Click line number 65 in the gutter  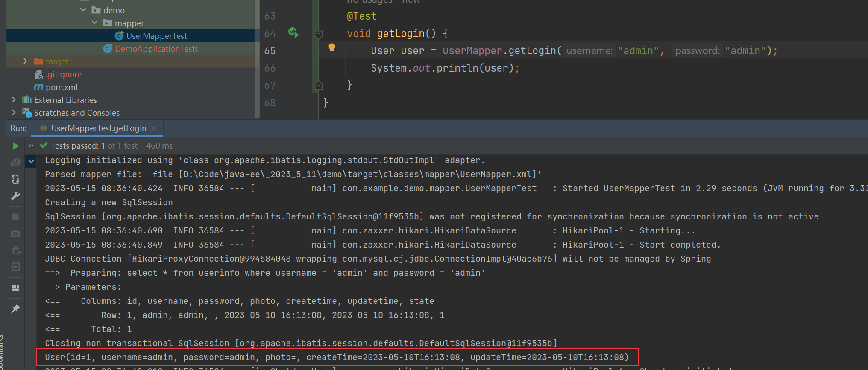click(270, 51)
